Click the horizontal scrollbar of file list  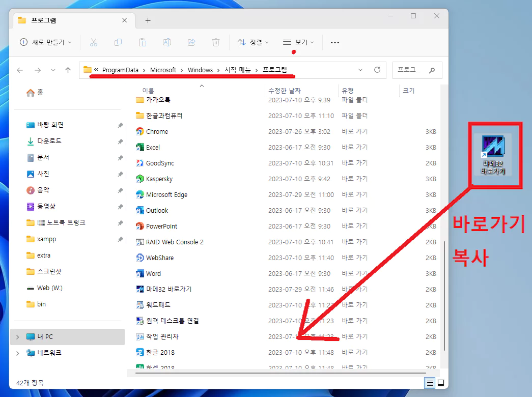point(280,373)
